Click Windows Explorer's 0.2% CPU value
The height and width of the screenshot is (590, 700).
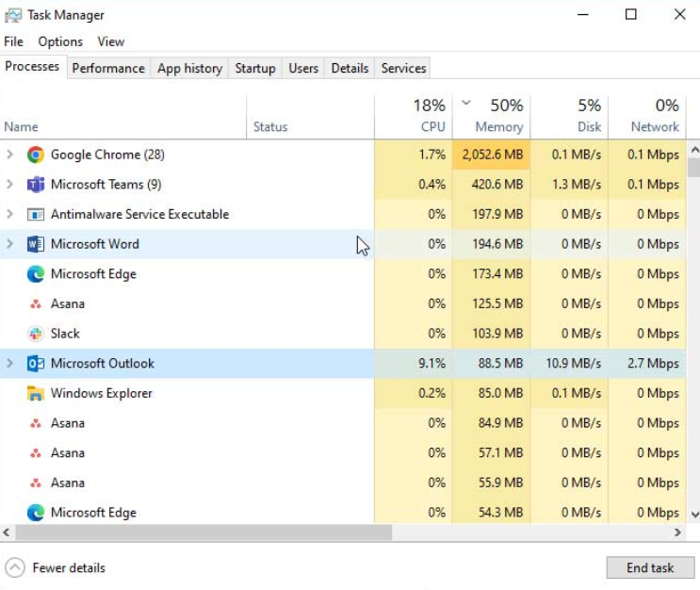point(431,393)
